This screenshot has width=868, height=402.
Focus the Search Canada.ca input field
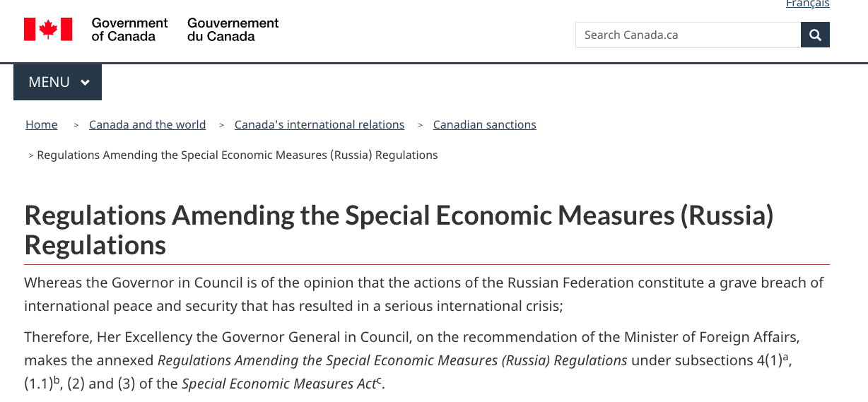point(688,35)
